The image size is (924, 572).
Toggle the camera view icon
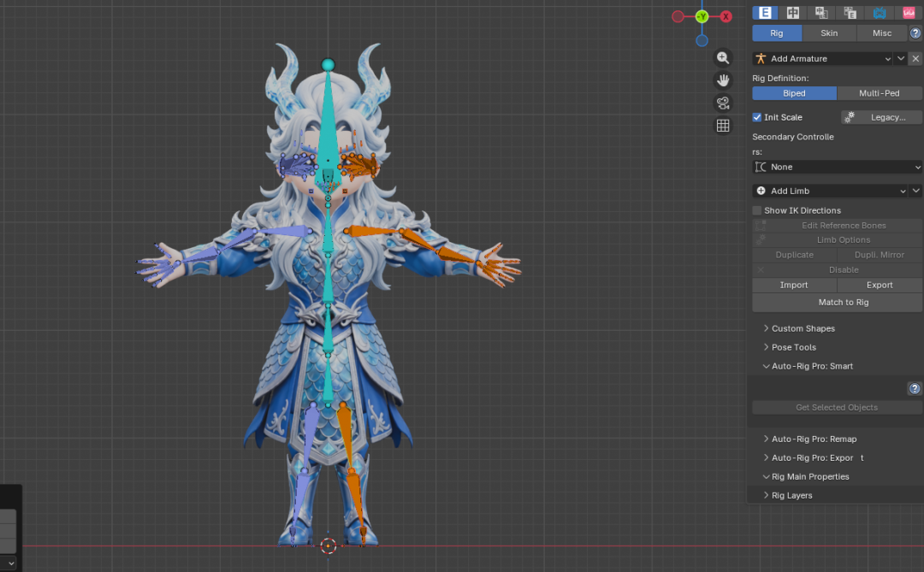(x=723, y=103)
